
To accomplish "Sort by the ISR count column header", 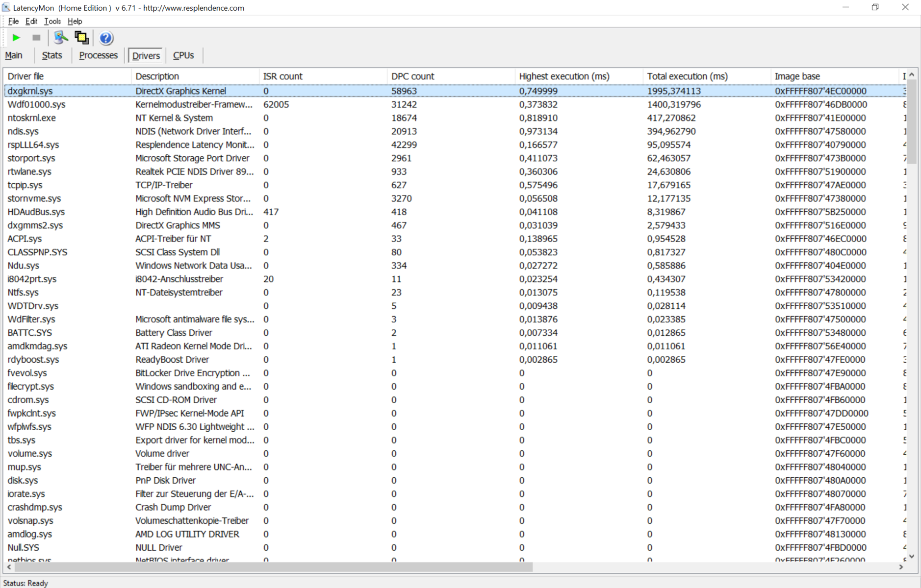I will tap(323, 76).
